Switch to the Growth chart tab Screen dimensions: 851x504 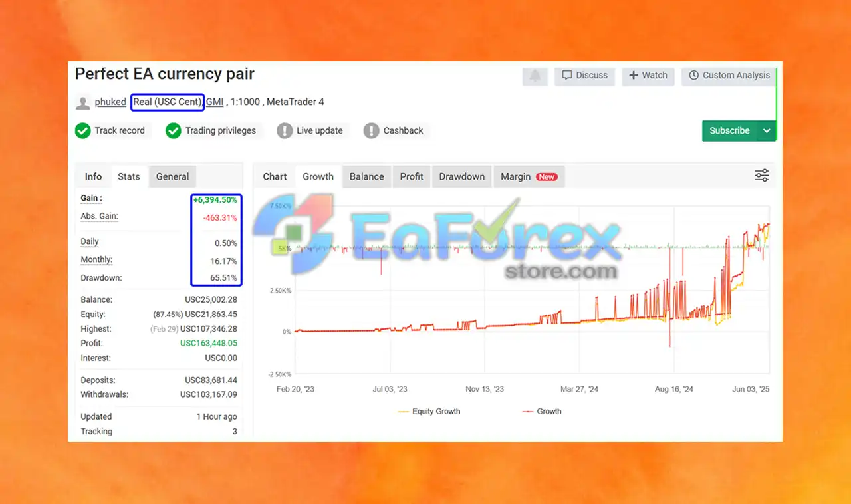[x=318, y=176]
